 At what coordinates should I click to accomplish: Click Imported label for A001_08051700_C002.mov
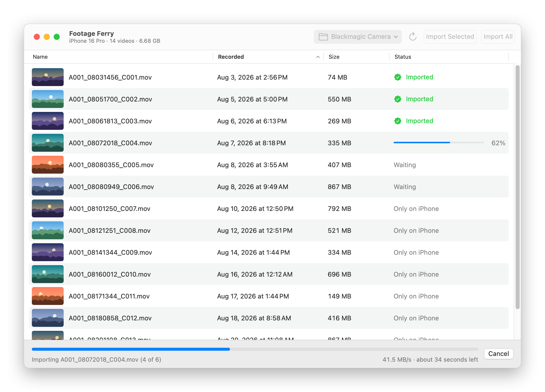click(x=419, y=99)
